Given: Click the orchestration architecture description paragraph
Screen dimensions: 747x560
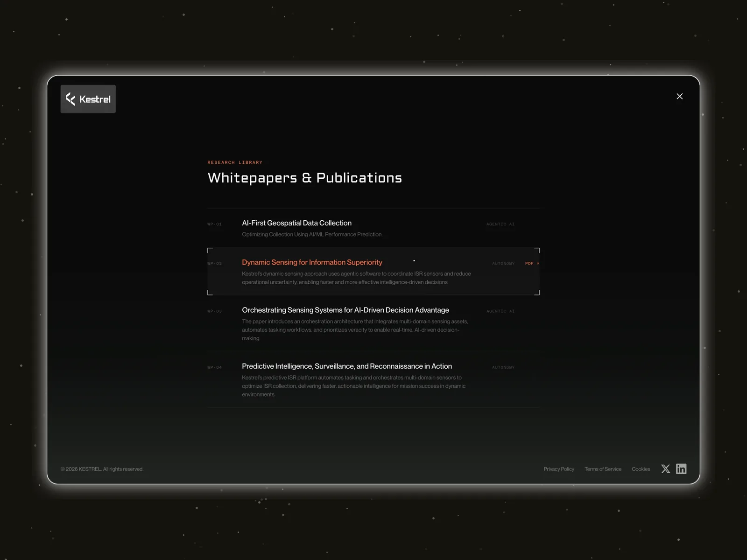Looking at the screenshot, I should click(x=355, y=330).
